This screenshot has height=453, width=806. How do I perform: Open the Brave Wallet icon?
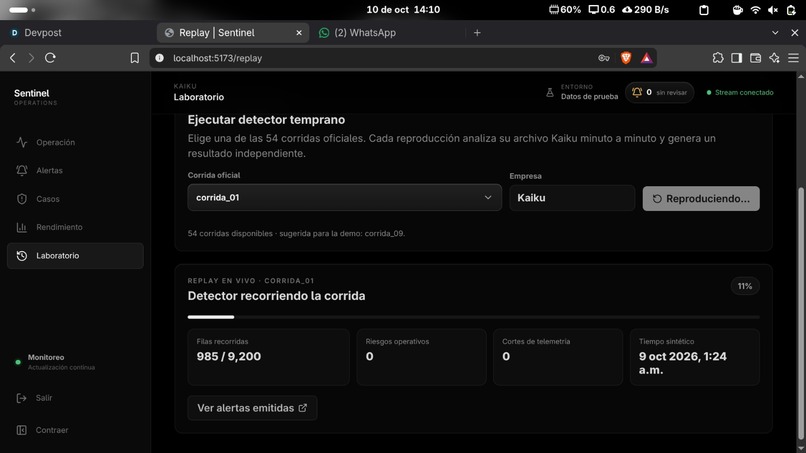point(755,58)
